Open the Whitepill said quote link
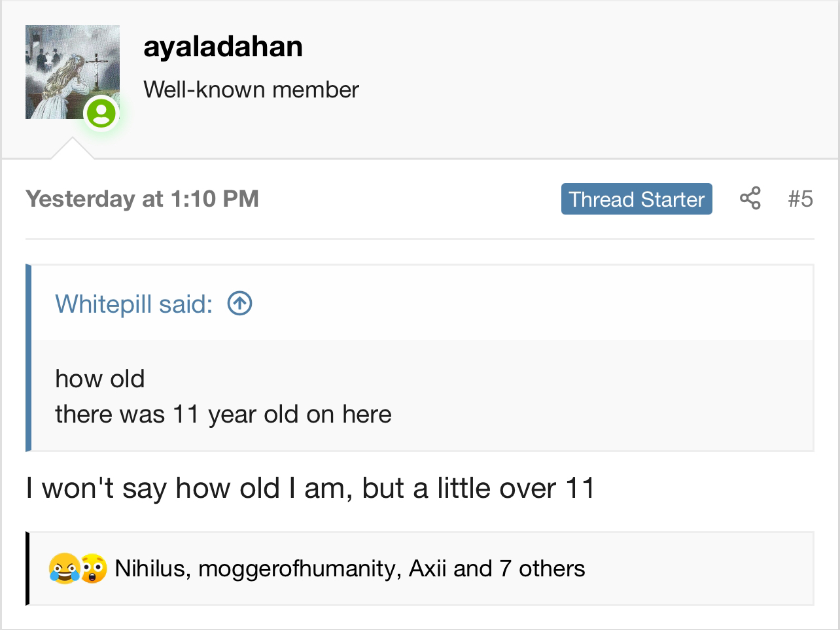 [134, 304]
